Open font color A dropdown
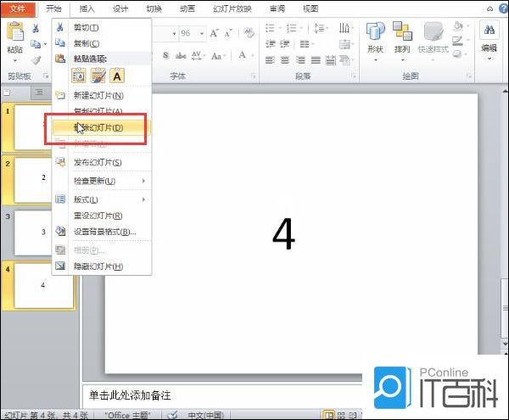The image size is (509, 420). [245, 55]
